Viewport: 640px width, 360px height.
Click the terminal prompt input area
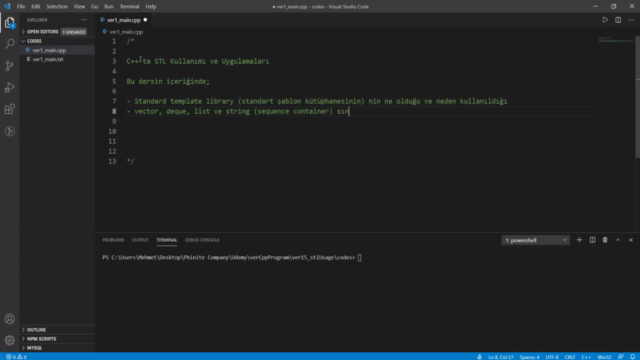point(360,258)
